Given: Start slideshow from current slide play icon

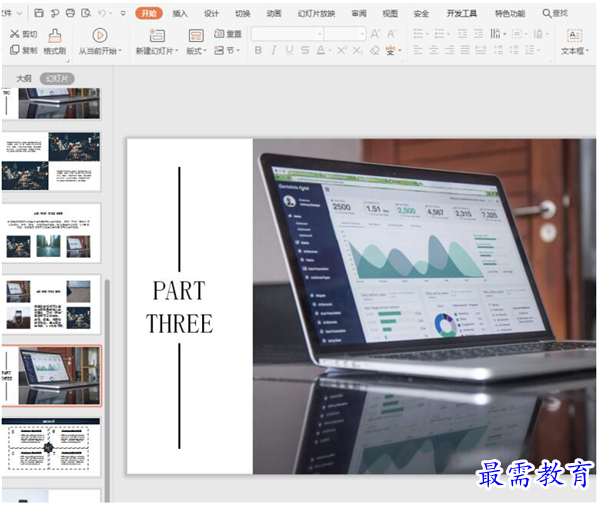Looking at the screenshot, I should point(100,35).
